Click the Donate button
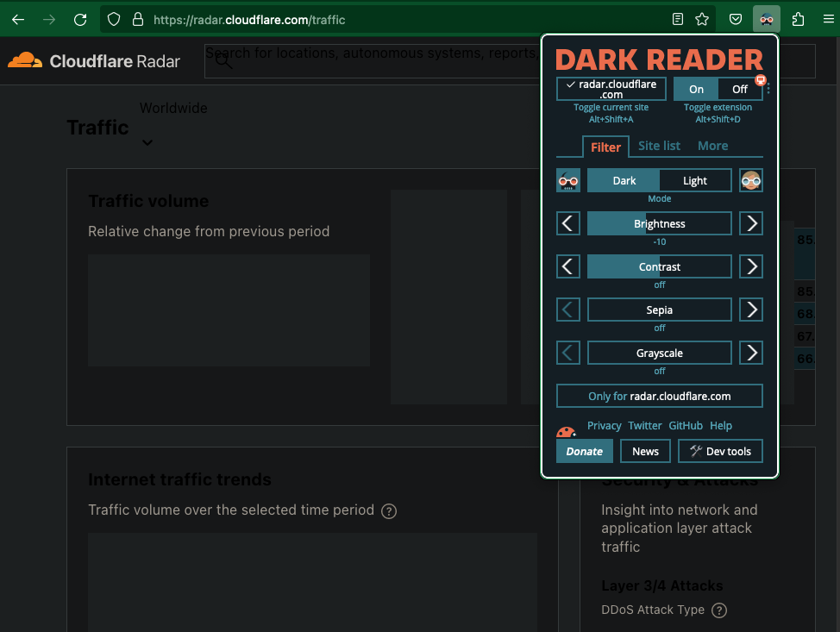 pos(584,451)
